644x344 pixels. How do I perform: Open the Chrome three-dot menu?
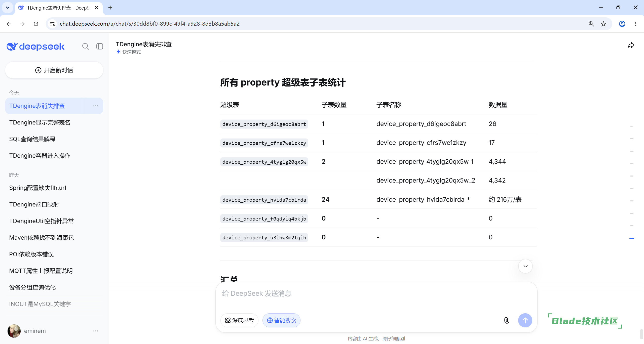tap(635, 24)
